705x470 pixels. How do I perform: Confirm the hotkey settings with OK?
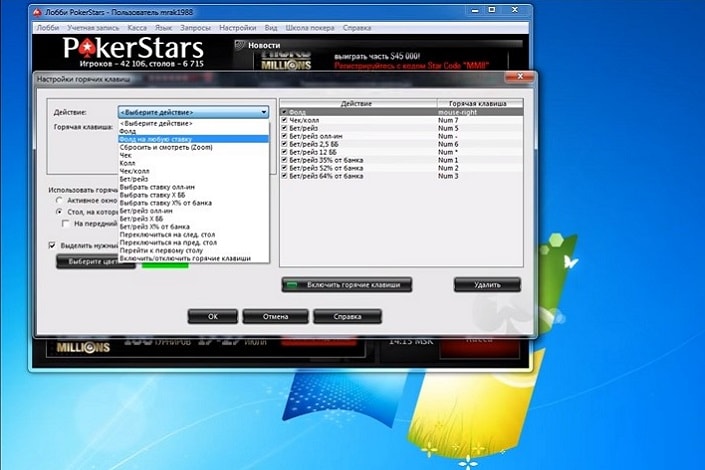(213, 317)
